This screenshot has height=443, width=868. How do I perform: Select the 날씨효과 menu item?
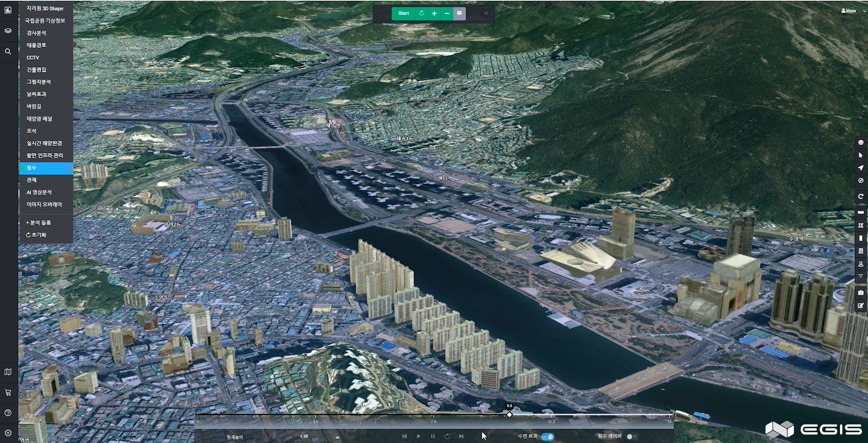(x=46, y=94)
